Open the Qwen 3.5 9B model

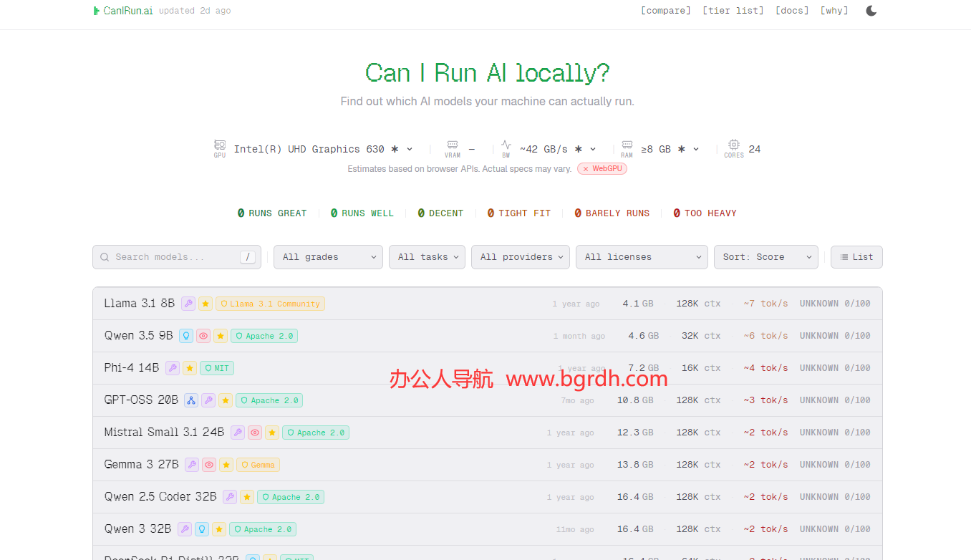[138, 336]
